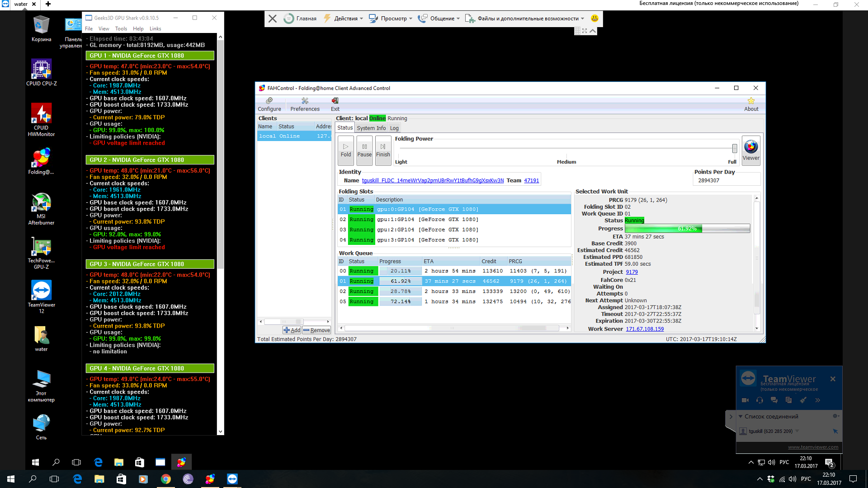
Task: Open the Tools menu in GPU Shark
Action: point(121,28)
